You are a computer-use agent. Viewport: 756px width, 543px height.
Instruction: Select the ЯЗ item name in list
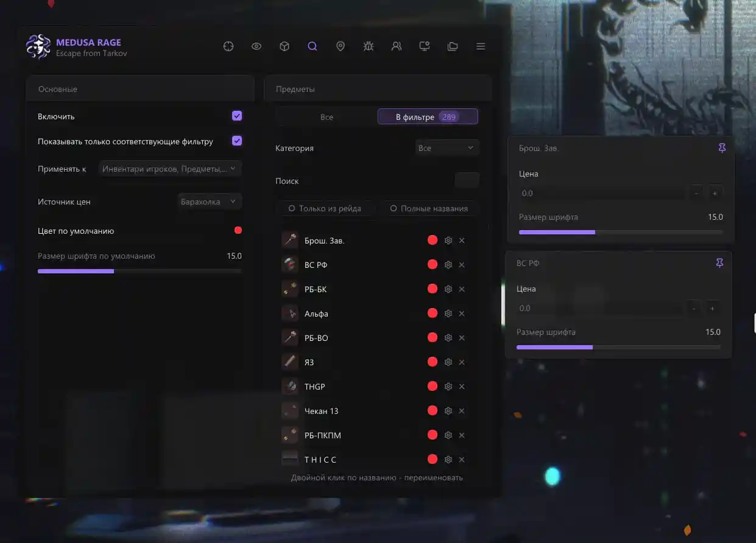click(309, 362)
